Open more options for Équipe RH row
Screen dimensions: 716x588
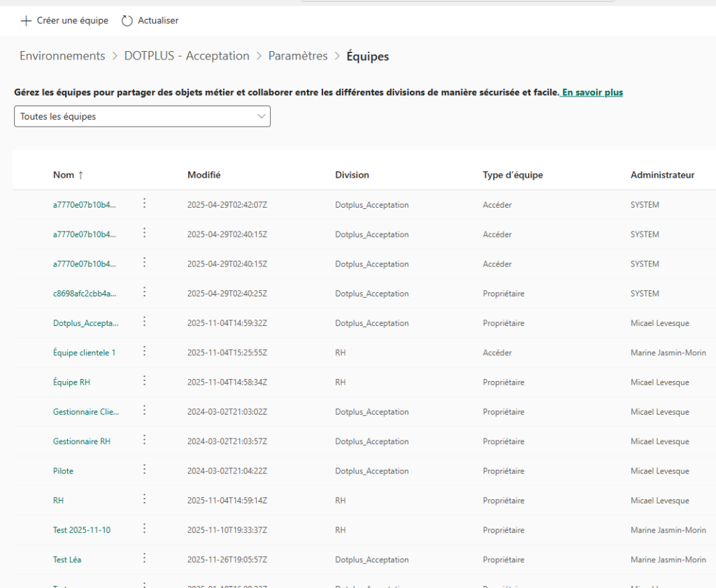coord(145,381)
